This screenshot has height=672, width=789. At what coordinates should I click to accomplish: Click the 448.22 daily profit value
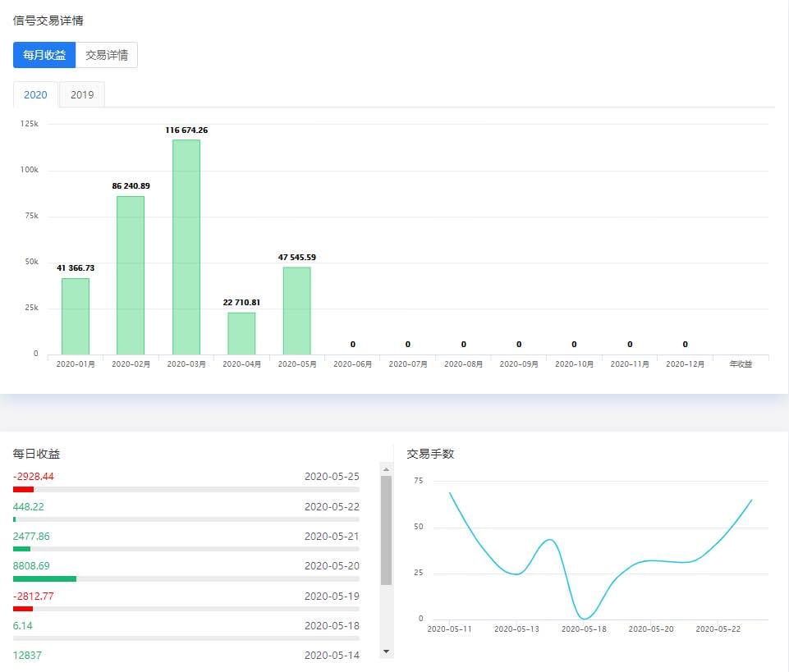tap(29, 506)
